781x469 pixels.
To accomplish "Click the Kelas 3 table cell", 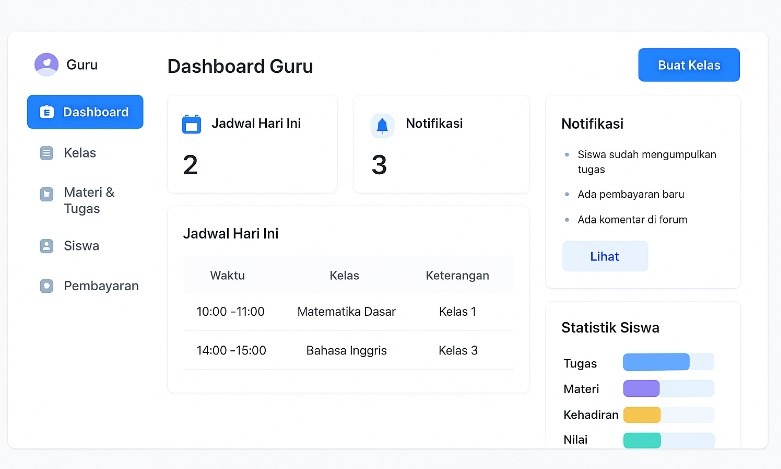I will coord(458,351).
